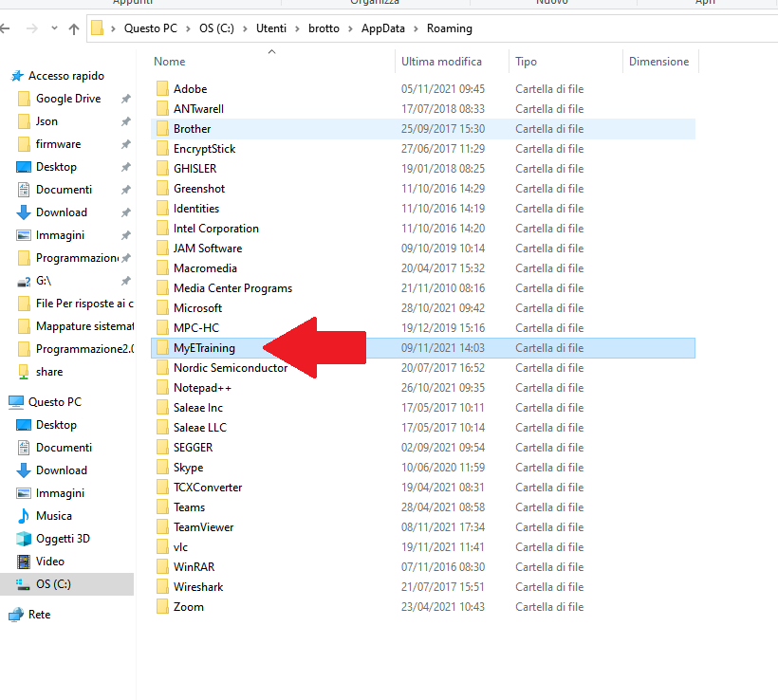This screenshot has height=700, width=778.
Task: Open Rete network location in sidebar
Action: [39, 615]
